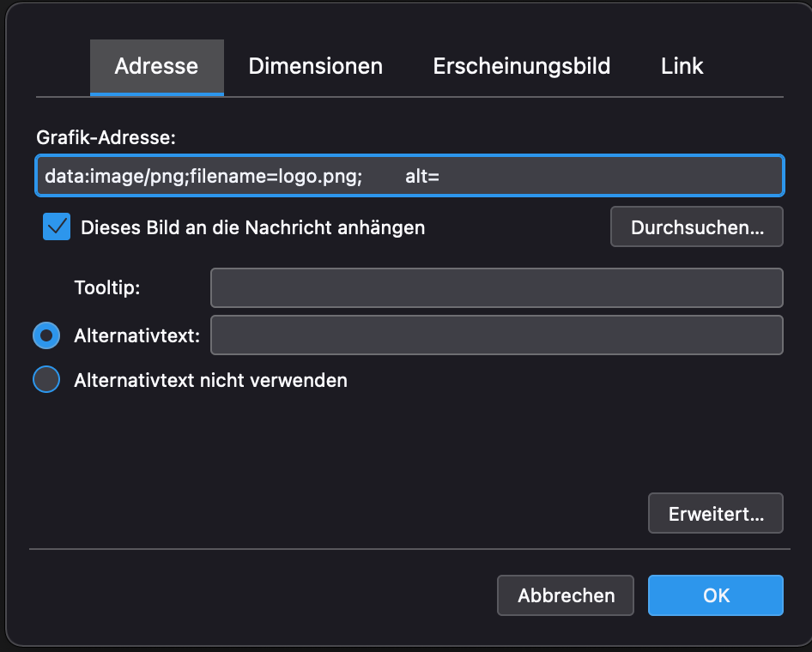Uncheck the attach image to message checkbox

[x=57, y=227]
